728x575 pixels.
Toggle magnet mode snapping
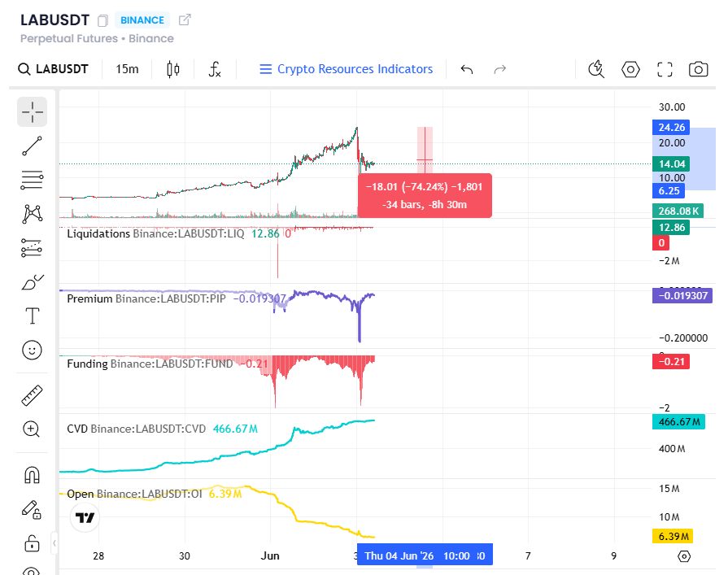point(32,475)
